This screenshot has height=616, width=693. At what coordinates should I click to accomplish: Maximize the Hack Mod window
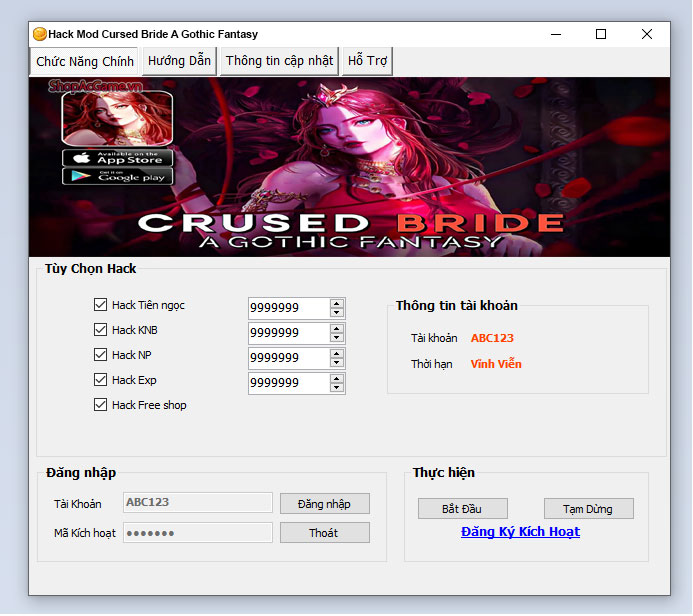tap(601, 34)
